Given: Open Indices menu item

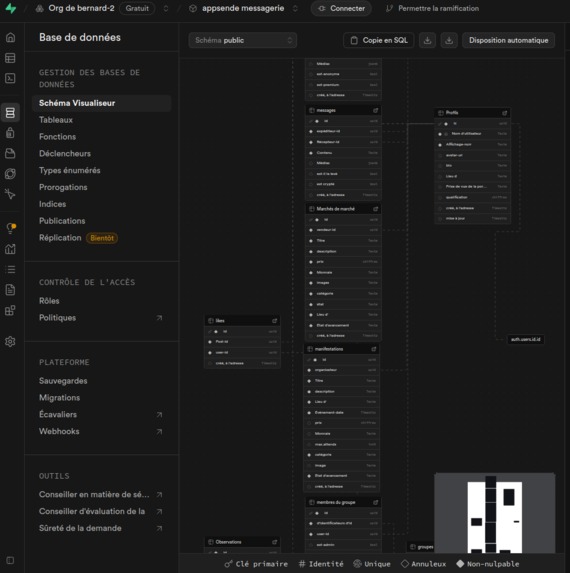Looking at the screenshot, I should point(53,204).
